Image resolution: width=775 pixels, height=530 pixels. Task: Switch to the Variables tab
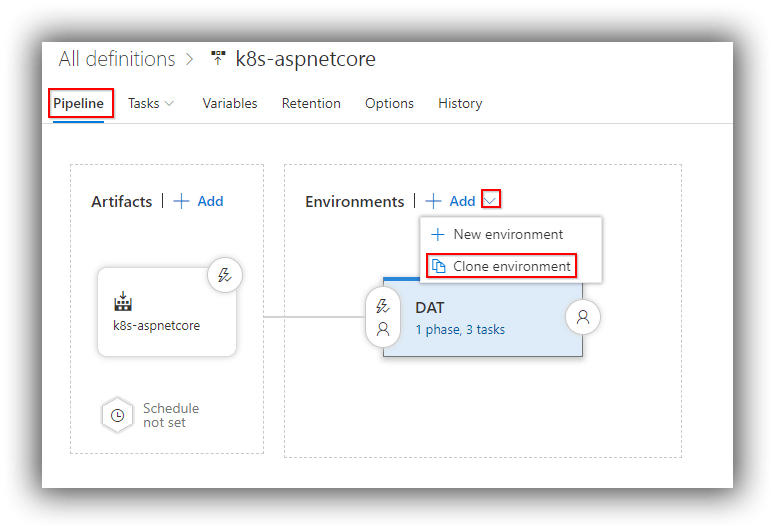click(x=230, y=103)
